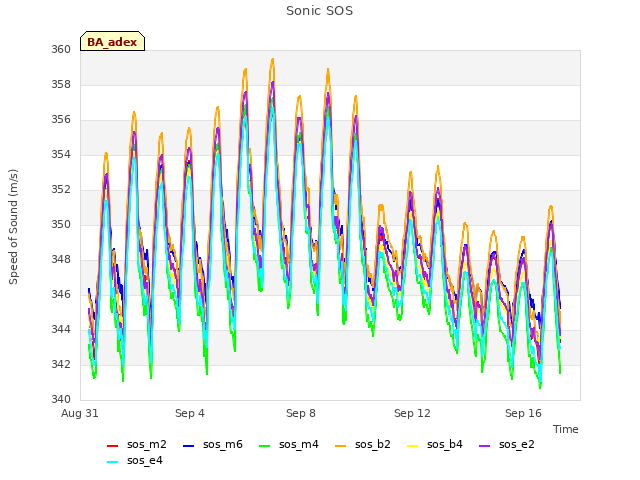Click the Sep 8 x-axis tick label
The image size is (640, 480).
point(301,413)
